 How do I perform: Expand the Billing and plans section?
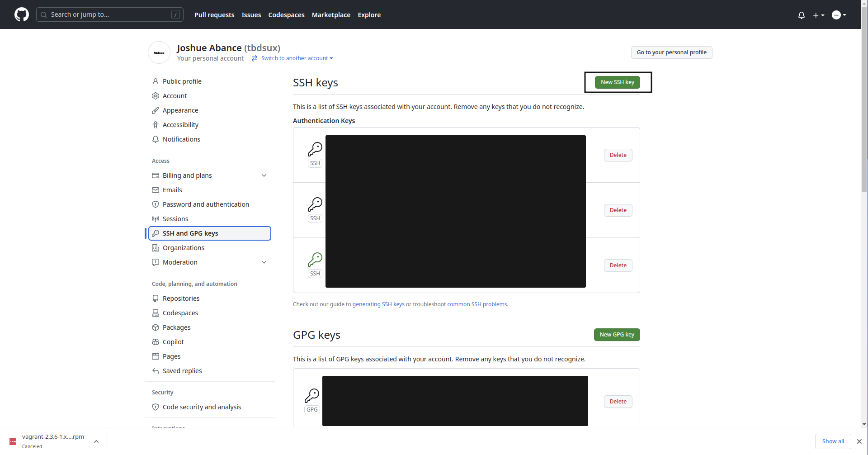click(264, 175)
